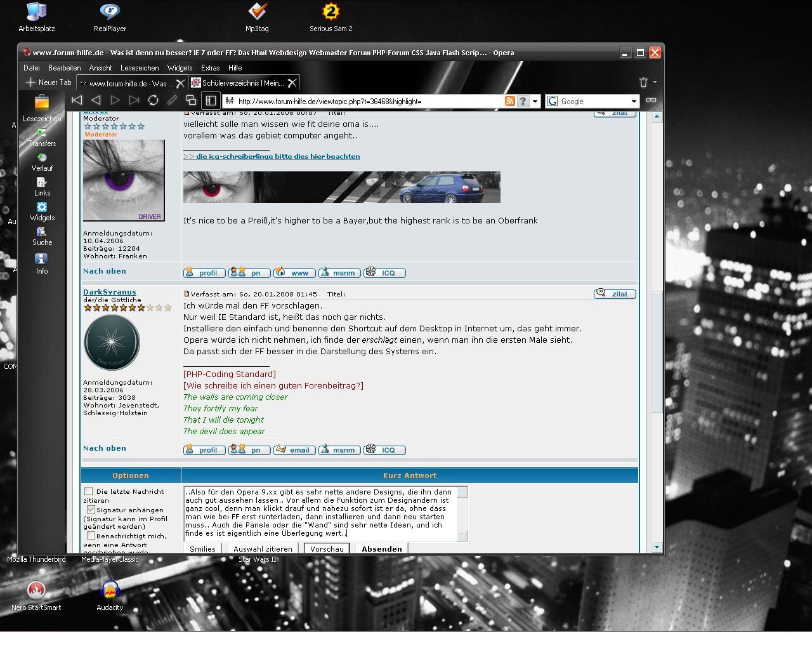The width and height of the screenshot is (812, 650).
Task: Click the RSS feed icon in address bar
Action: 509,101
